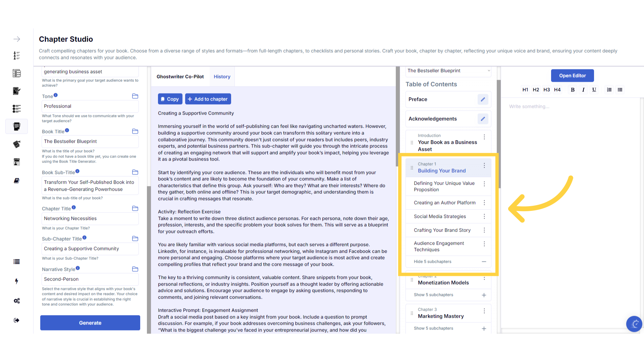Image resolution: width=644 pixels, height=362 pixels.
Task: Expand the sidebar using the arrow icon
Action: (16, 39)
